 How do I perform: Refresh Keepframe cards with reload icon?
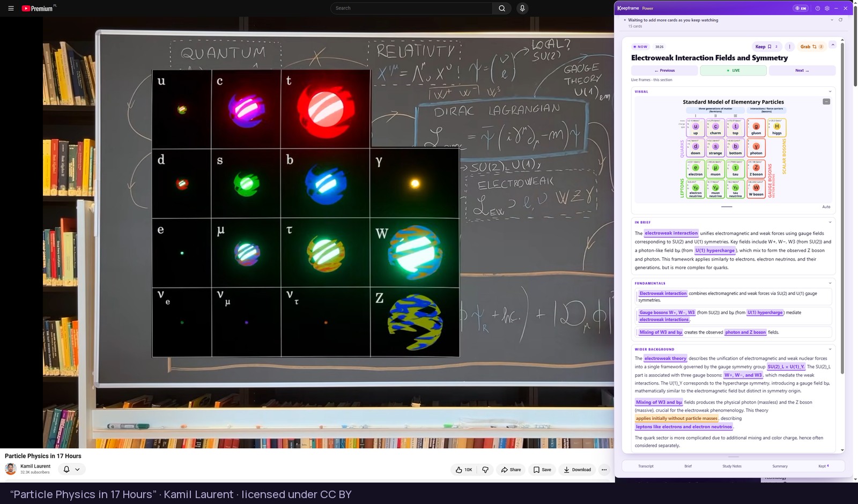(x=840, y=20)
